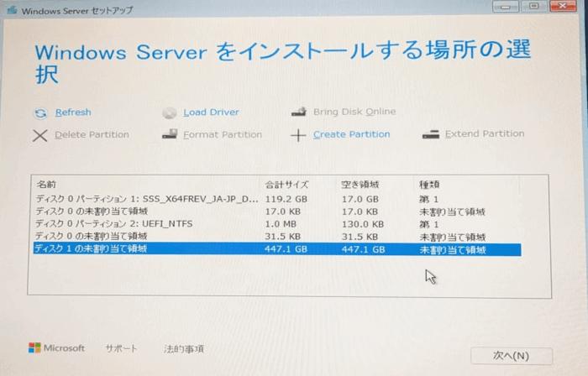Open the Load Driver link
This screenshot has height=376, width=588.
211,112
